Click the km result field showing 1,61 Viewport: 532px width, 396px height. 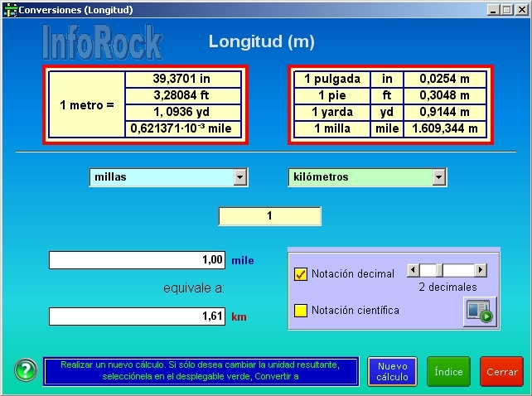click(138, 316)
